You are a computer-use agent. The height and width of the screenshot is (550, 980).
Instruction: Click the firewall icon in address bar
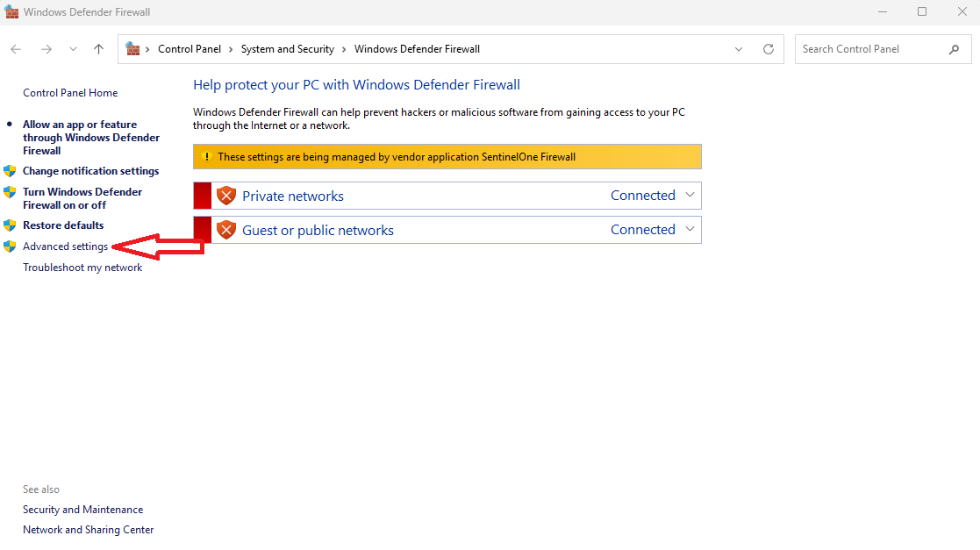point(133,49)
